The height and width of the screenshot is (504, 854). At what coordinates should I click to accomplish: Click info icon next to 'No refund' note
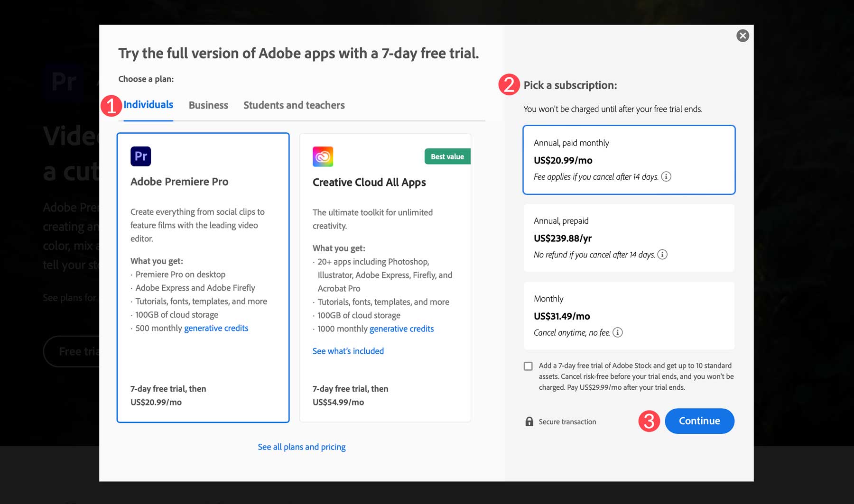[662, 255]
